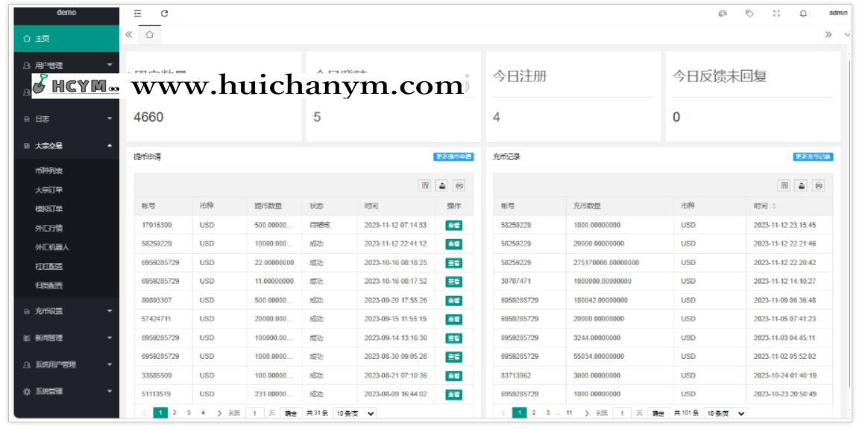Collapse the sidebar with the menu icon

[137, 13]
